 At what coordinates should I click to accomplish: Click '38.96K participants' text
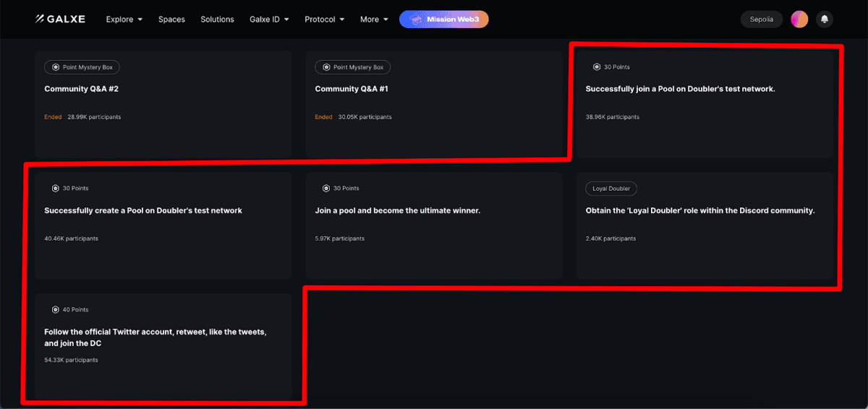coord(613,117)
